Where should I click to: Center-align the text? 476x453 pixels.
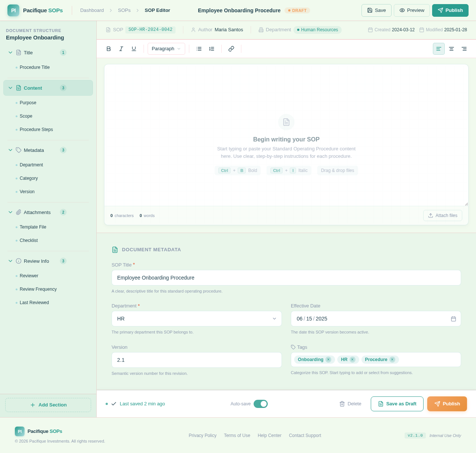click(451, 49)
